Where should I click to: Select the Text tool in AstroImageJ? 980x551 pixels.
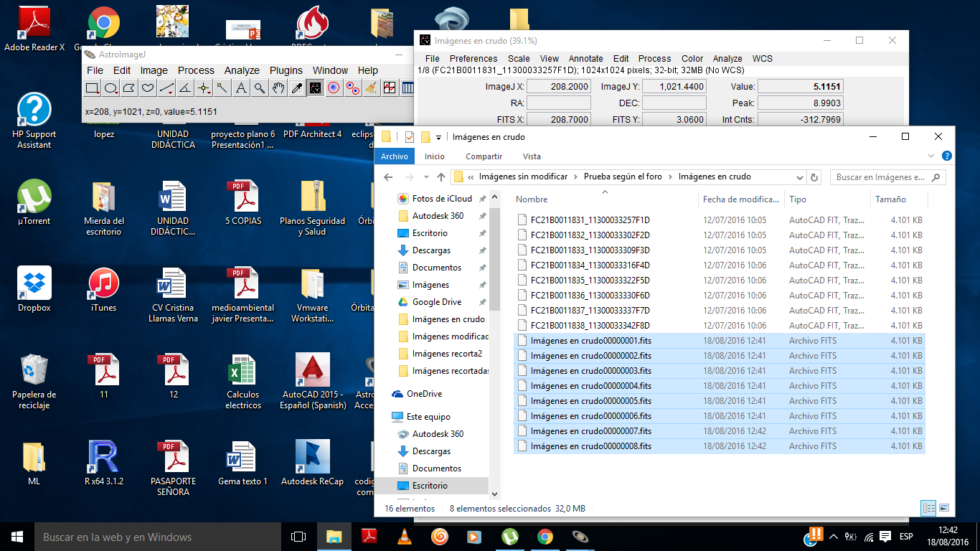coord(241,88)
